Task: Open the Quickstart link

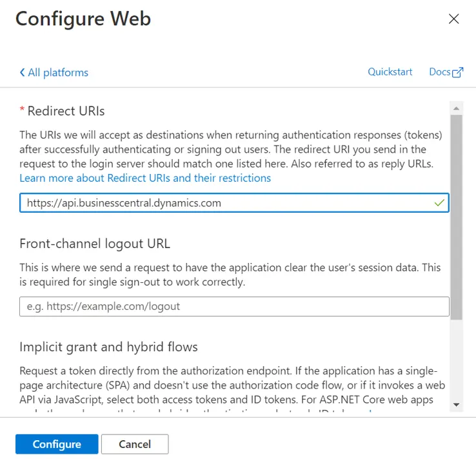Action: (390, 72)
